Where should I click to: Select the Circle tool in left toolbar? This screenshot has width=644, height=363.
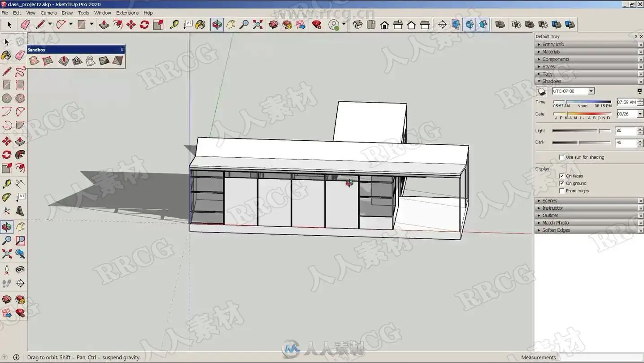pos(7,98)
